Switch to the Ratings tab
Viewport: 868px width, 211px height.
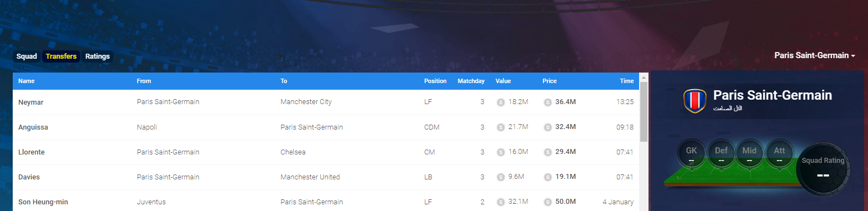pyautogui.click(x=97, y=56)
